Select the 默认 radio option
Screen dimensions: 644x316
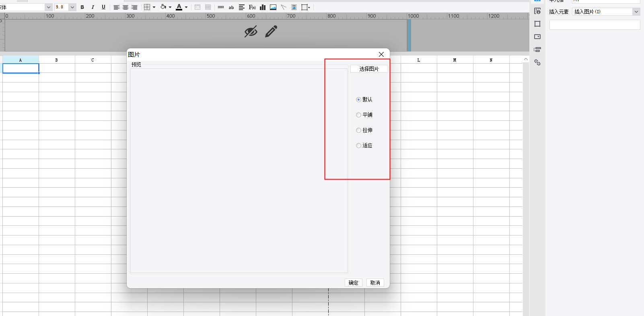pyautogui.click(x=358, y=99)
